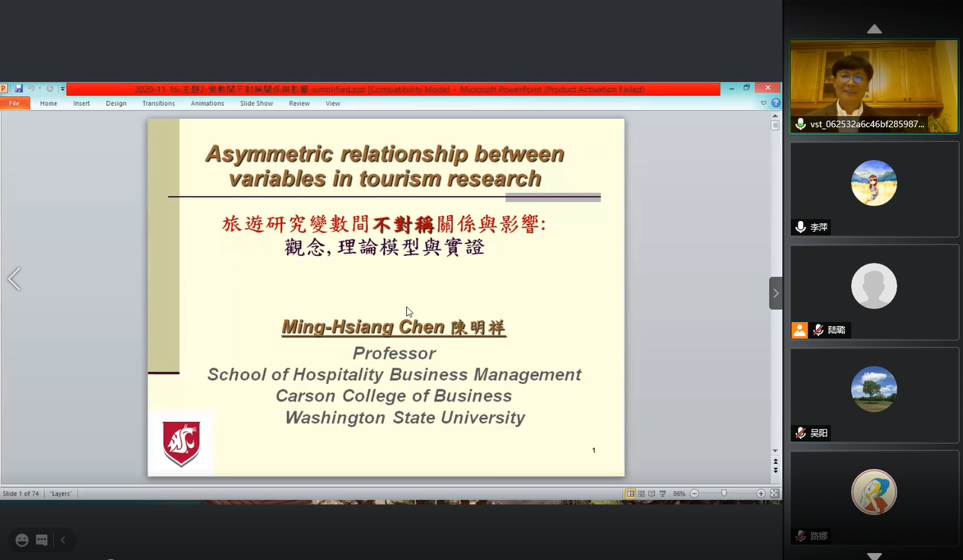Click the PowerPoint Help question mark icon

click(x=776, y=103)
